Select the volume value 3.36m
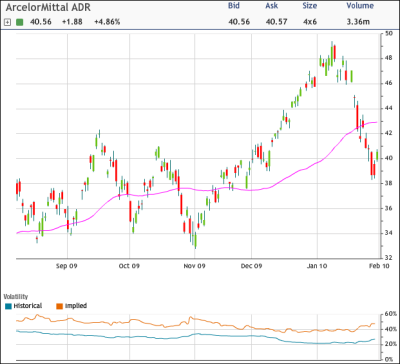Viewport: 400px width, 364px height. [x=359, y=22]
